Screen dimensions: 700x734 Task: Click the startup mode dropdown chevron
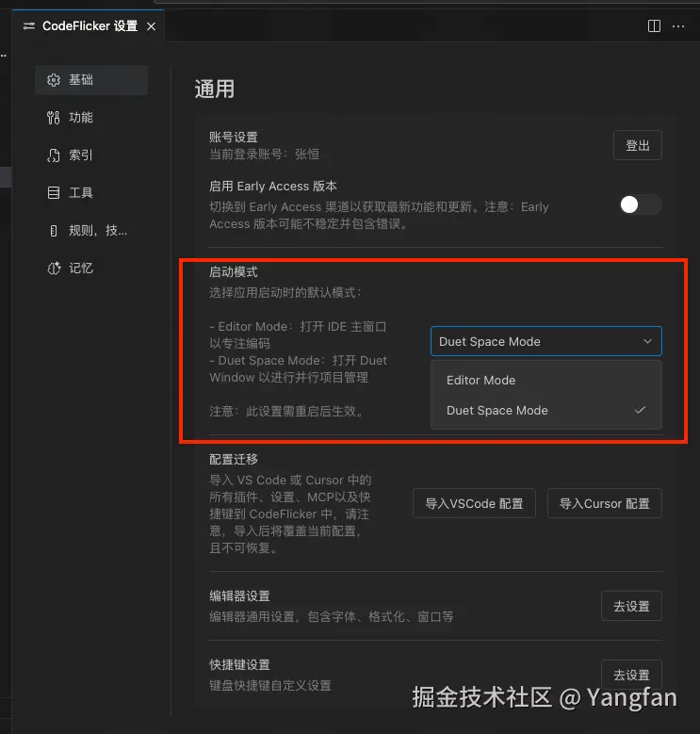pos(647,341)
